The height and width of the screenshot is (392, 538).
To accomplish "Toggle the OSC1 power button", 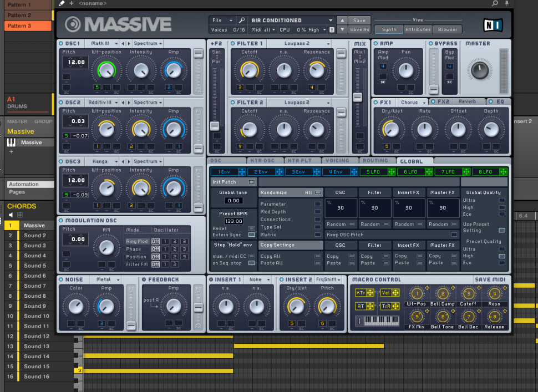I will [x=61, y=43].
